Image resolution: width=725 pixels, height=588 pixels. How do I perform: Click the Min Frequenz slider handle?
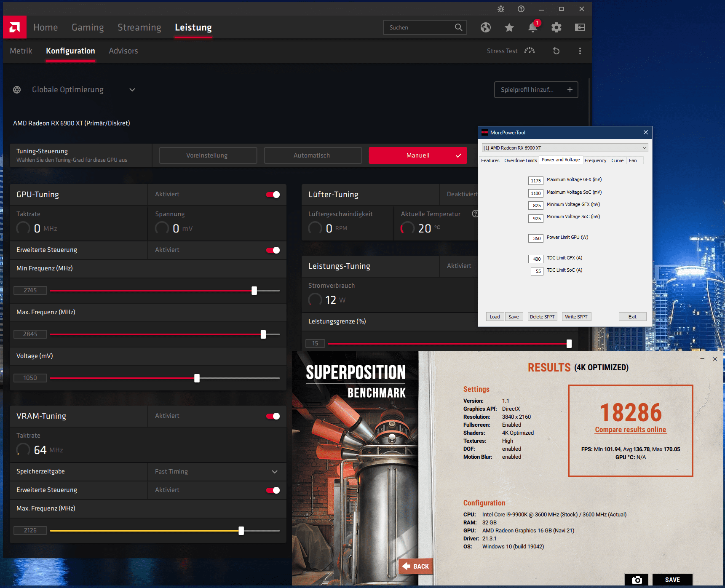pos(254,291)
